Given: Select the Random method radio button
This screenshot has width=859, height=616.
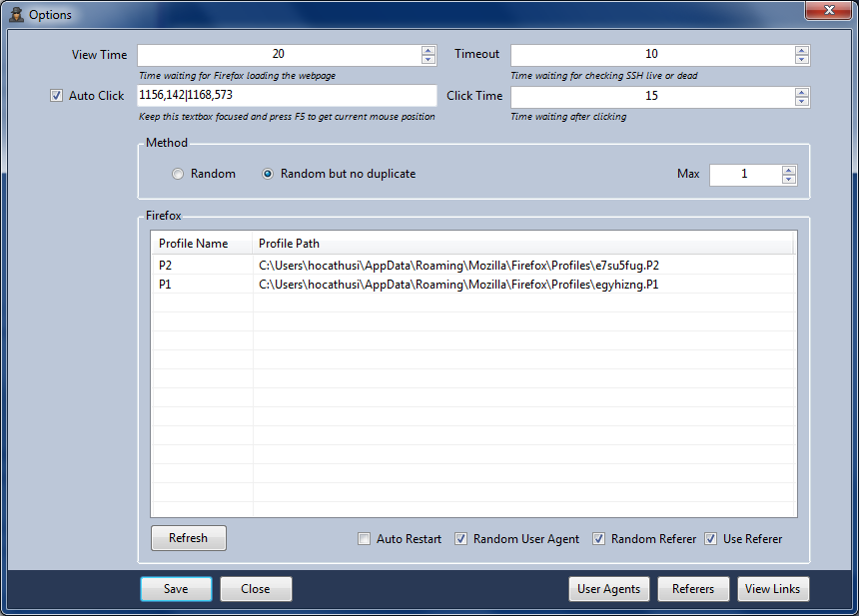Looking at the screenshot, I should tap(178, 174).
